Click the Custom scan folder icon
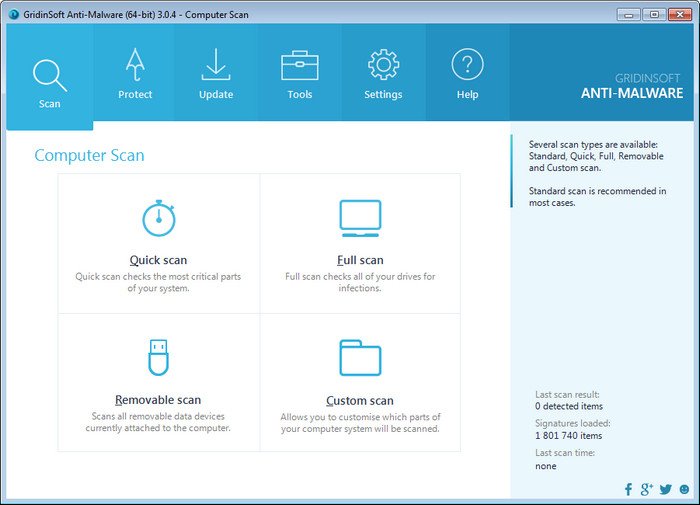 360,358
